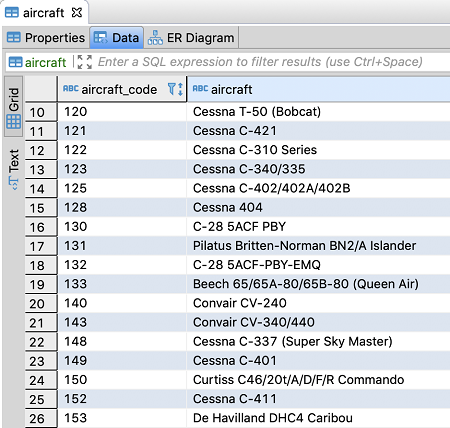Click cell with aircraft code 148
Image resolution: width=450 pixels, height=428 pixels.
point(122,342)
